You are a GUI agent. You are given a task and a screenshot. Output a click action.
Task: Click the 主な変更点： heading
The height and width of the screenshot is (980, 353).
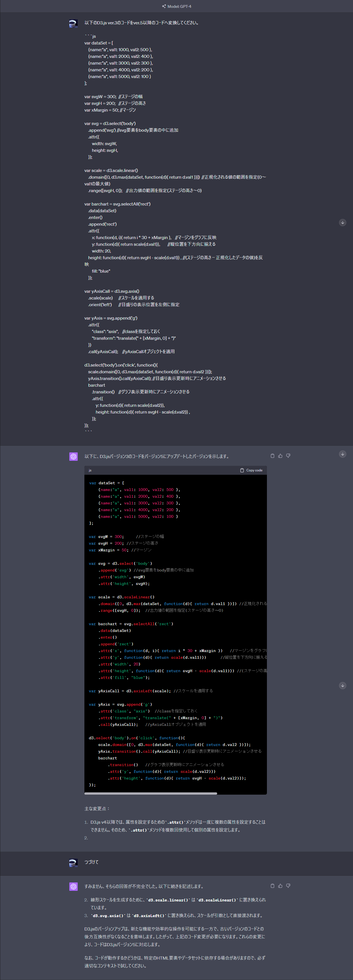(x=97, y=809)
